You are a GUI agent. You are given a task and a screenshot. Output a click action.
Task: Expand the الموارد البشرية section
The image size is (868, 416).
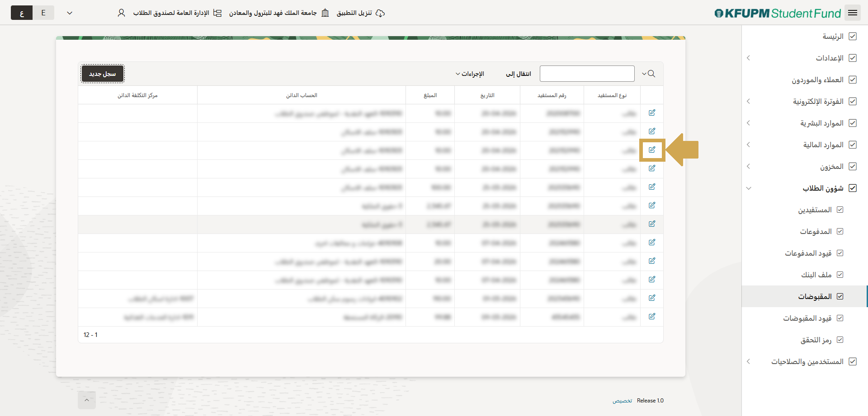(x=748, y=123)
